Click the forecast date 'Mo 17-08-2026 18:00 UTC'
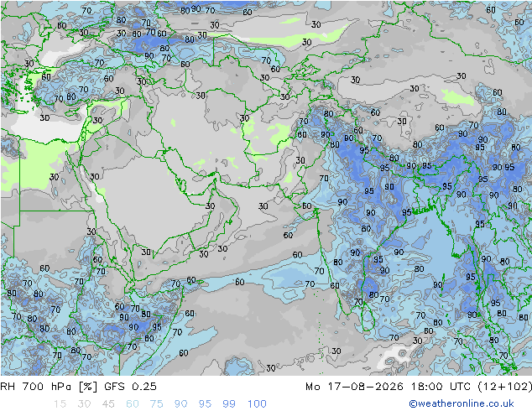532x411 pixels. point(389,387)
